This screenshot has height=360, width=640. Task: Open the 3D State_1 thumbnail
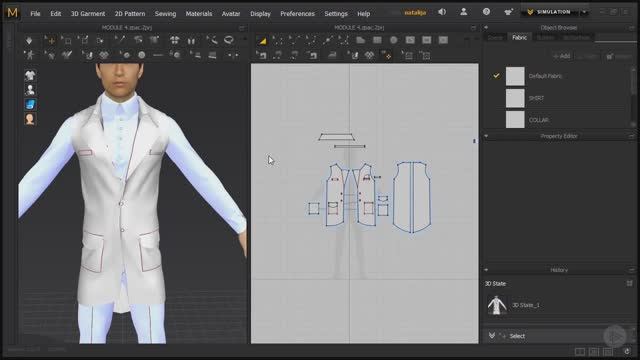[497, 305]
